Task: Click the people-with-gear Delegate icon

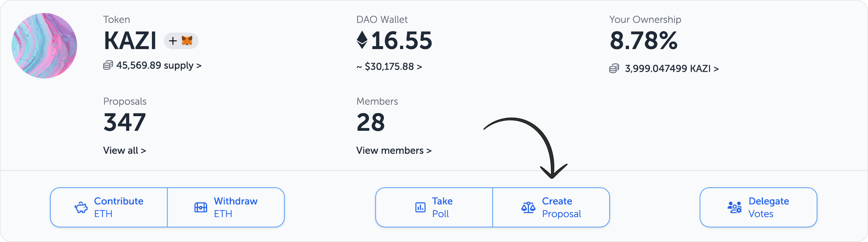Action: [735, 207]
